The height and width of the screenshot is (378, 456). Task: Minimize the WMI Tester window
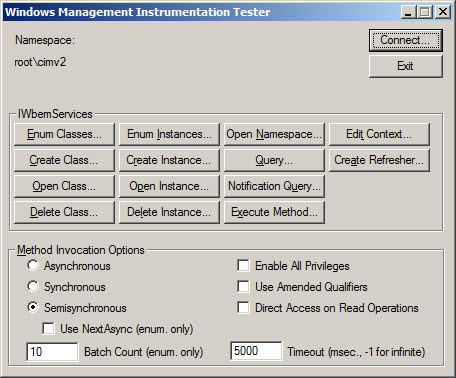click(408, 12)
